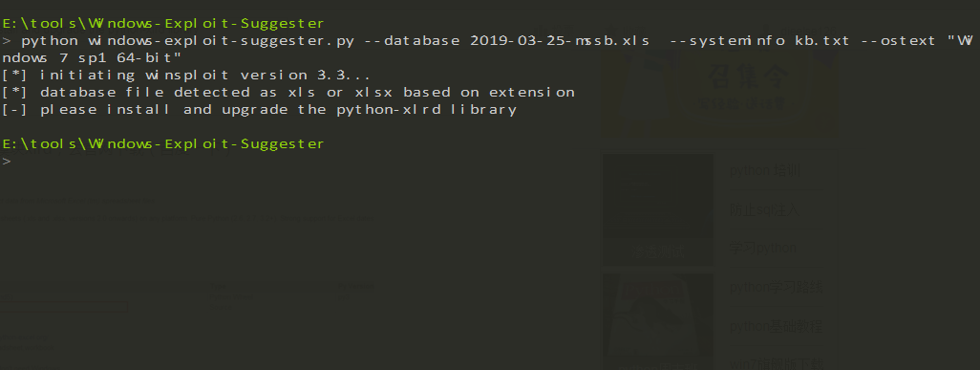The height and width of the screenshot is (370, 980).
Task: Open the faint 'python学习路线' background link
Action: (x=777, y=288)
